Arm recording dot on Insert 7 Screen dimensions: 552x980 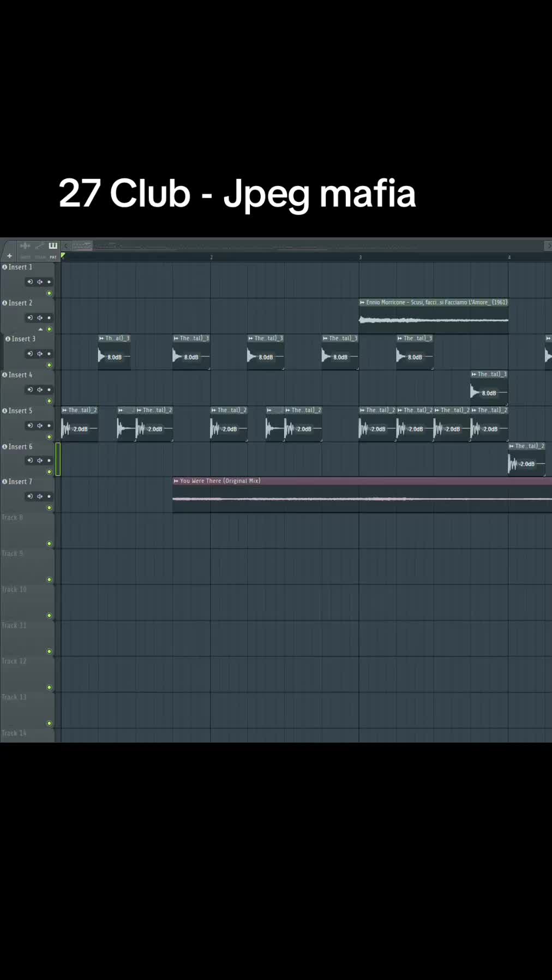coord(49,497)
